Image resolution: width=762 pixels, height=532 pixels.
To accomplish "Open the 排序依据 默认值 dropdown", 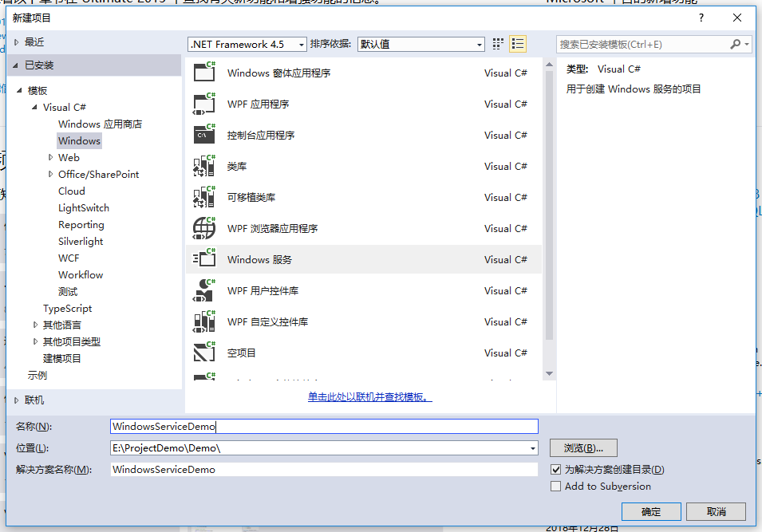I will click(420, 45).
